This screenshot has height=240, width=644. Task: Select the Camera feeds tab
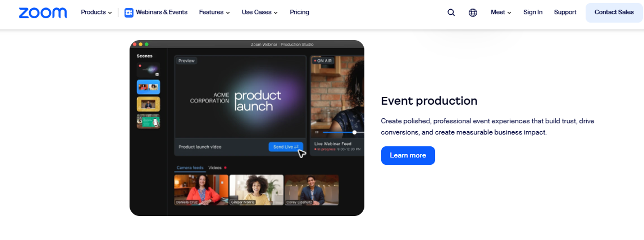tap(190, 167)
